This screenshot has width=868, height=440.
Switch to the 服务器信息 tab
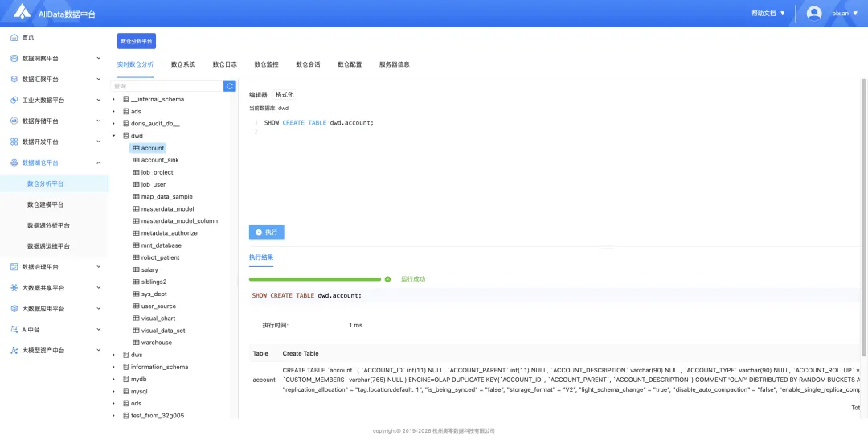pos(394,64)
